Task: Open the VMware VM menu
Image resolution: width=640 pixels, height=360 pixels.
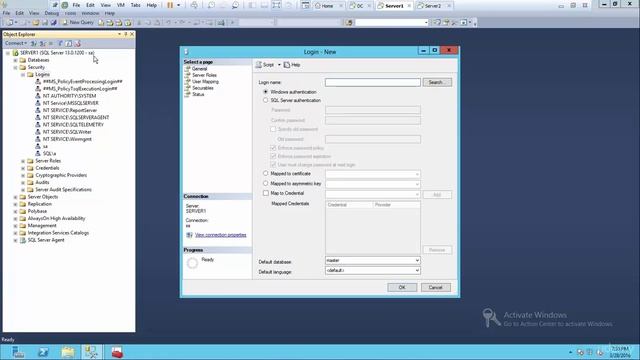Action: point(120,5)
